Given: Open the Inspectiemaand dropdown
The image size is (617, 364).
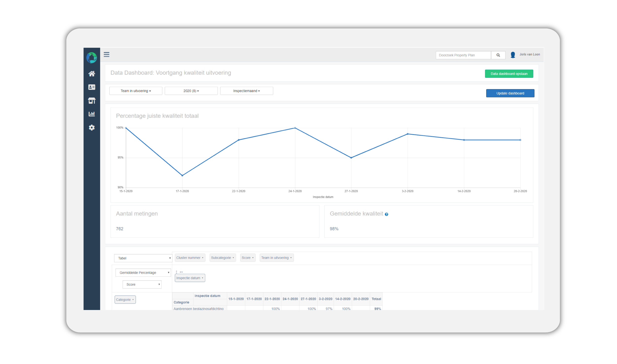Looking at the screenshot, I should [x=247, y=91].
